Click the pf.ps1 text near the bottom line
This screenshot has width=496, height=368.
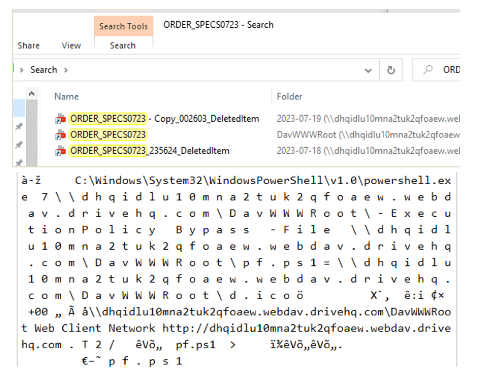196,345
